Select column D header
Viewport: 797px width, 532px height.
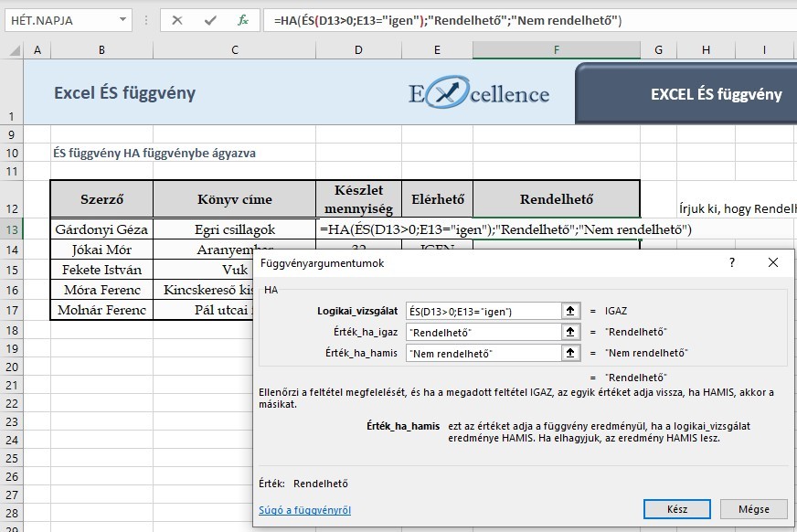pos(358,49)
